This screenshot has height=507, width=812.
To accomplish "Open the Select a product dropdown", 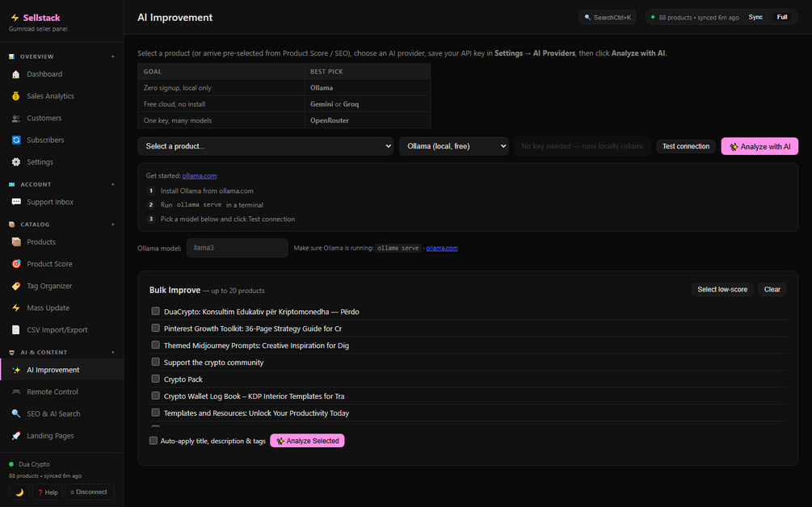I will tap(265, 146).
